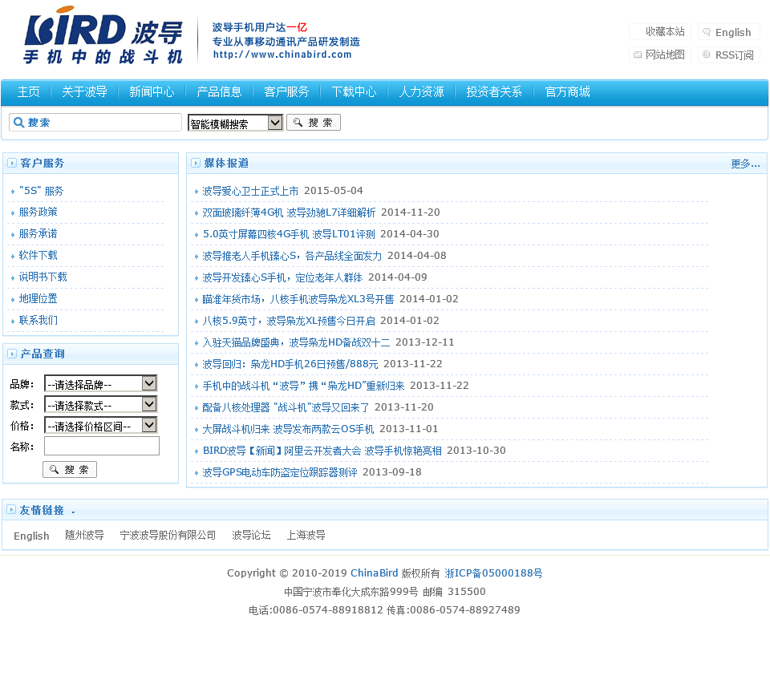The height and width of the screenshot is (700, 770).
Task: Open 产品信息 menu item
Action: pyautogui.click(x=219, y=91)
